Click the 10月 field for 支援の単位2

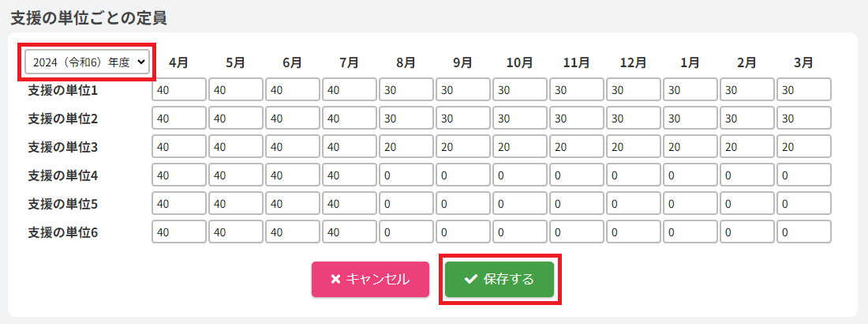coord(520,119)
